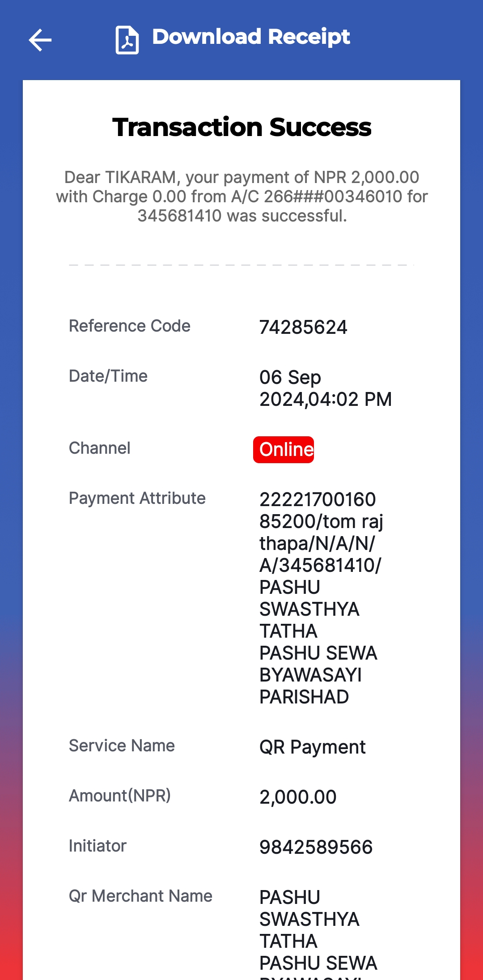Click the Amount(NPR) label

[x=120, y=796]
